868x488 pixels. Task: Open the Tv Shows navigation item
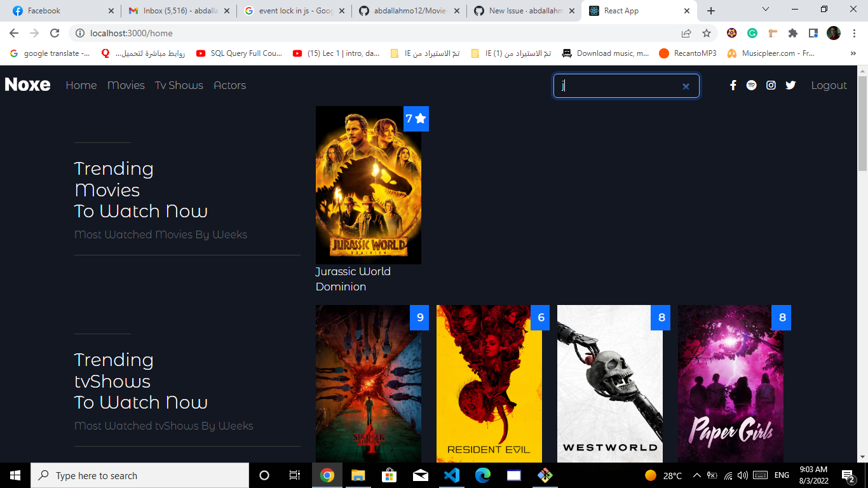[179, 85]
